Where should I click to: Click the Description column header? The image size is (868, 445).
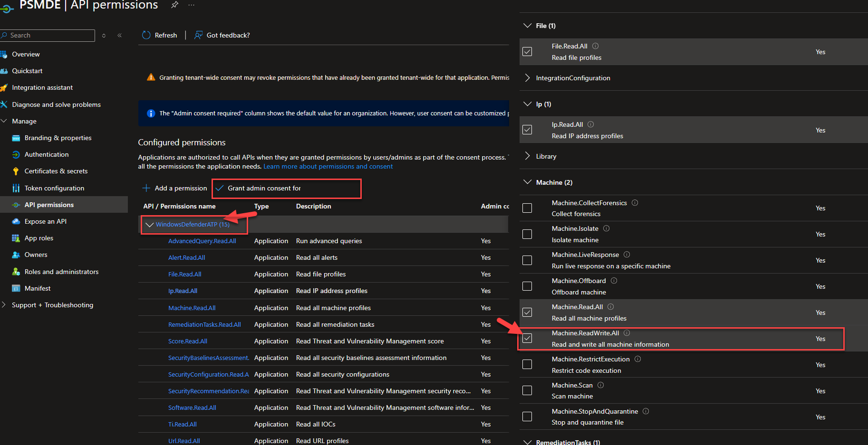pos(314,207)
